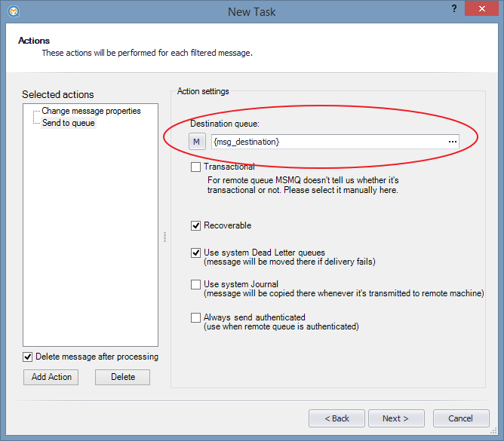Toggle Delete message after processing

(x=28, y=357)
